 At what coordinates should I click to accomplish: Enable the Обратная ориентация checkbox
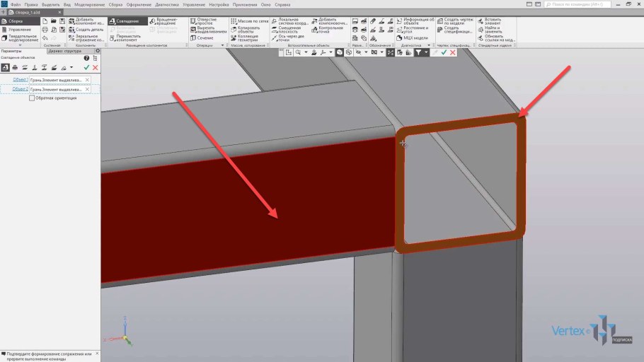(32, 98)
